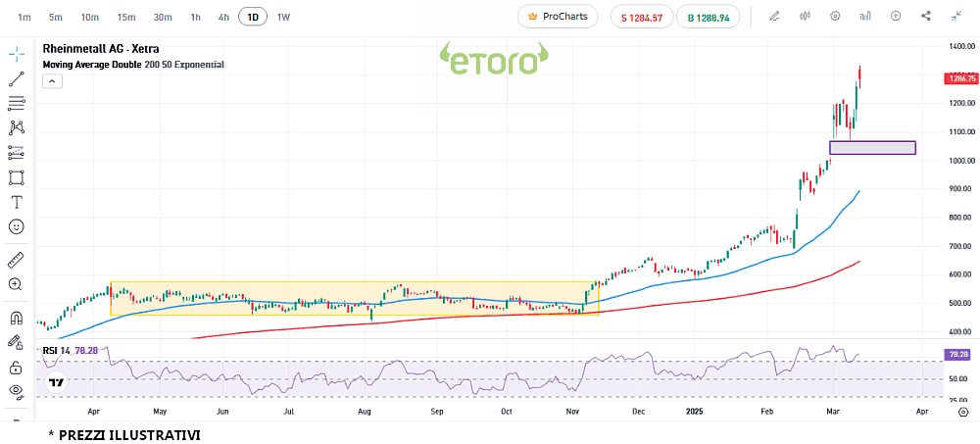Click the buy button B 1288.94

pyautogui.click(x=709, y=17)
